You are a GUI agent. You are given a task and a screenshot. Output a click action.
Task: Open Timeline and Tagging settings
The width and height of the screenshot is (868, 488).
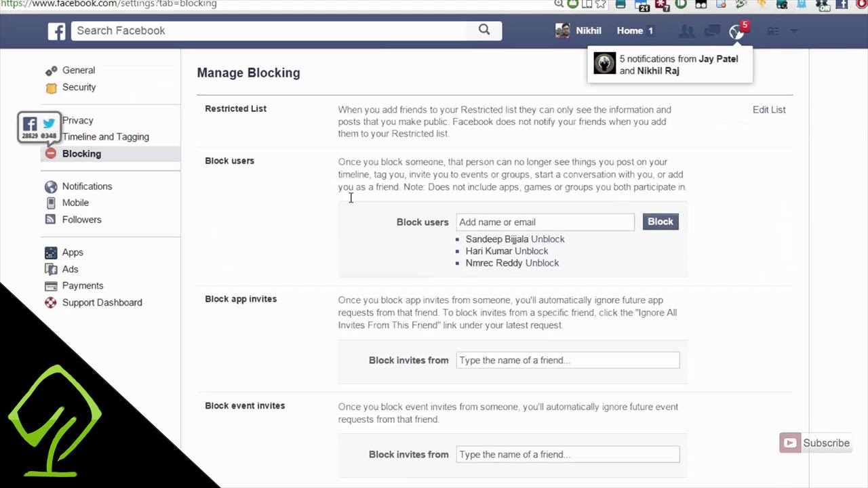[106, 137]
